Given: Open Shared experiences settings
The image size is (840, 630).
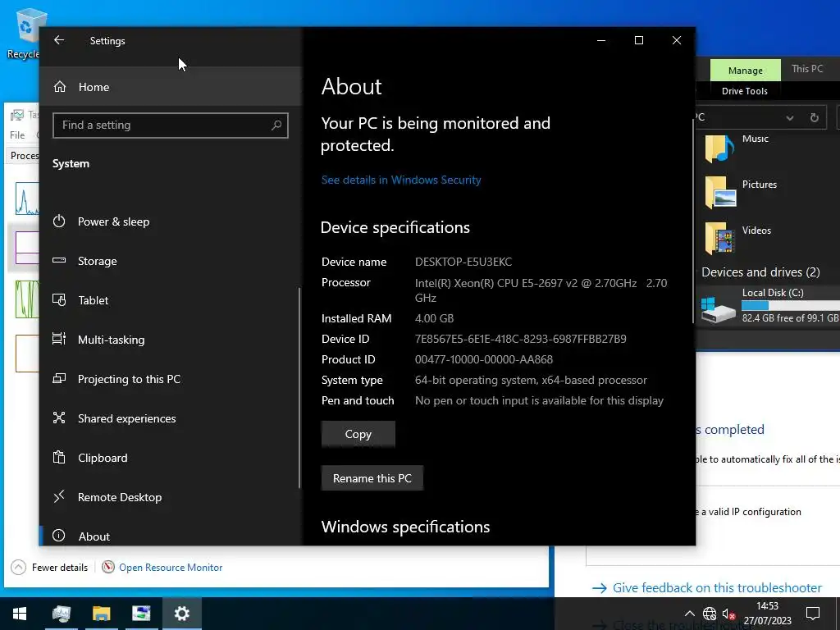Looking at the screenshot, I should (x=171, y=418).
